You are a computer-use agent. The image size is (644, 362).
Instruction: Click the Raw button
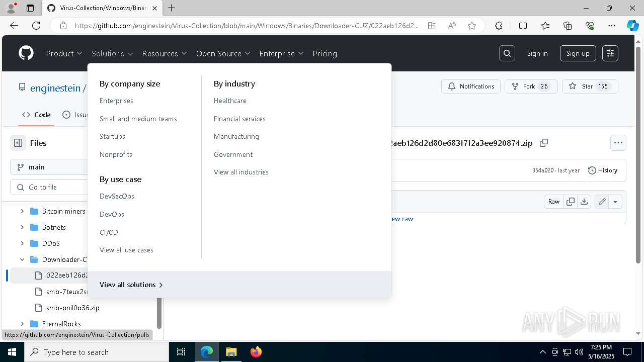click(x=554, y=202)
